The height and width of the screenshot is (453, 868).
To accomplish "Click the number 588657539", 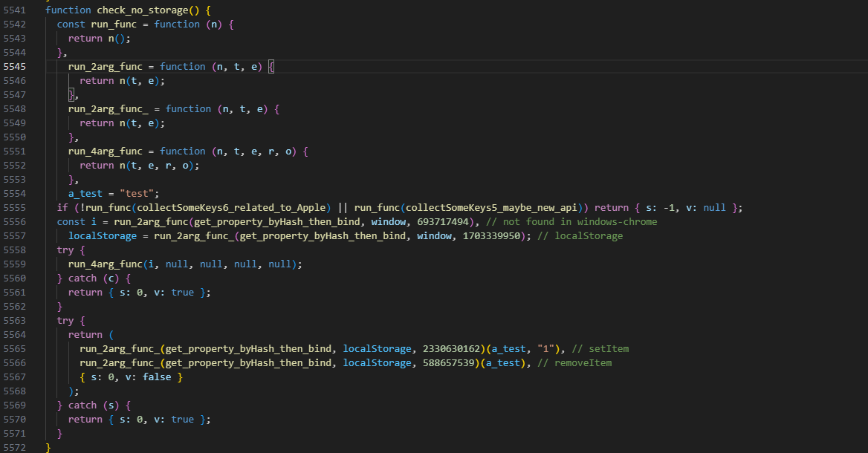I will (x=448, y=363).
